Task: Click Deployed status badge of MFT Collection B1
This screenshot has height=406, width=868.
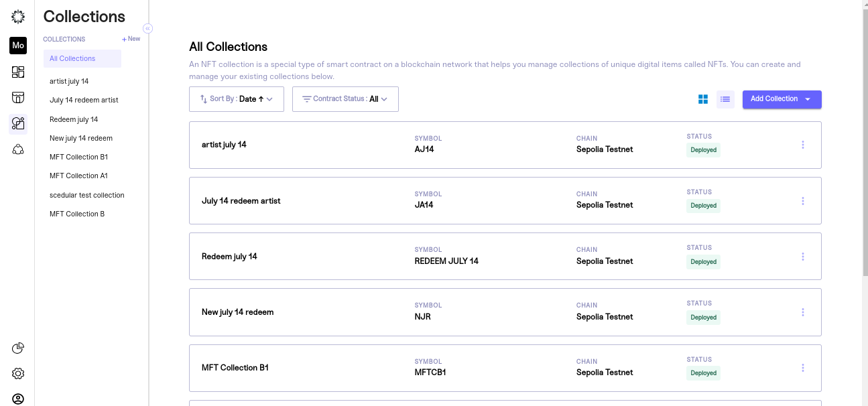Action: [x=703, y=373]
